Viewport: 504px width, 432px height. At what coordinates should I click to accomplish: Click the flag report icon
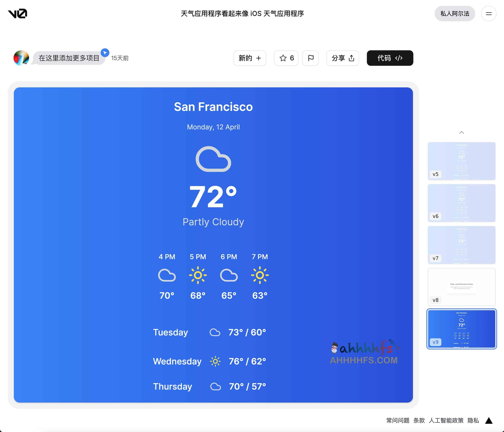click(310, 58)
